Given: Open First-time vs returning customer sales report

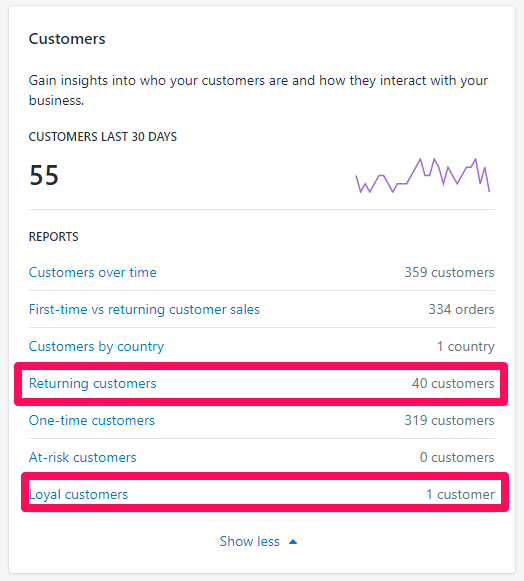Looking at the screenshot, I should 144,309.
